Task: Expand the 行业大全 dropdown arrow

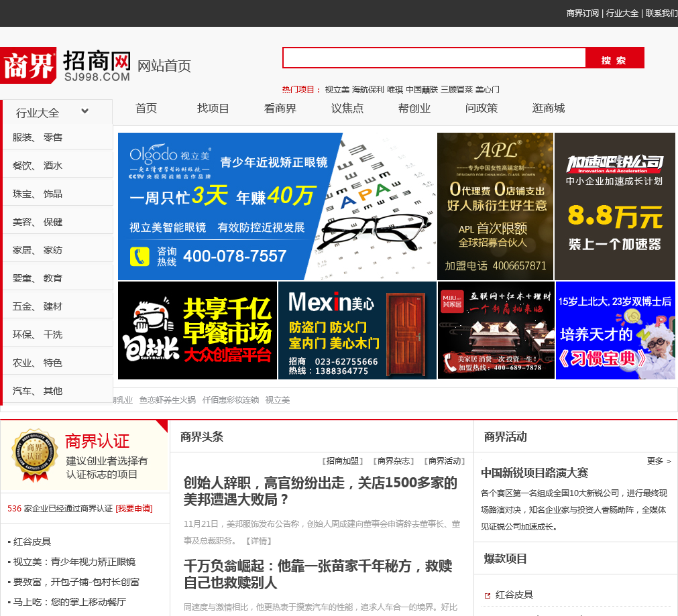Action: point(85,111)
